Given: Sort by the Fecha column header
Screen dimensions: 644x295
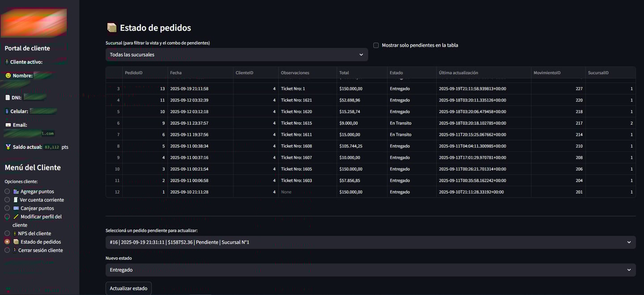Looking at the screenshot, I should point(200,73).
